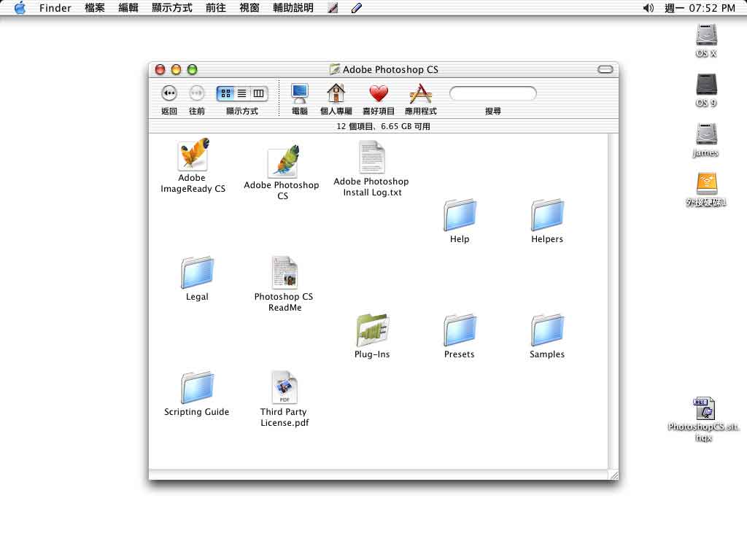Open the 輔助說明 (Help) menu
This screenshot has width=747, height=560.
tap(293, 7)
